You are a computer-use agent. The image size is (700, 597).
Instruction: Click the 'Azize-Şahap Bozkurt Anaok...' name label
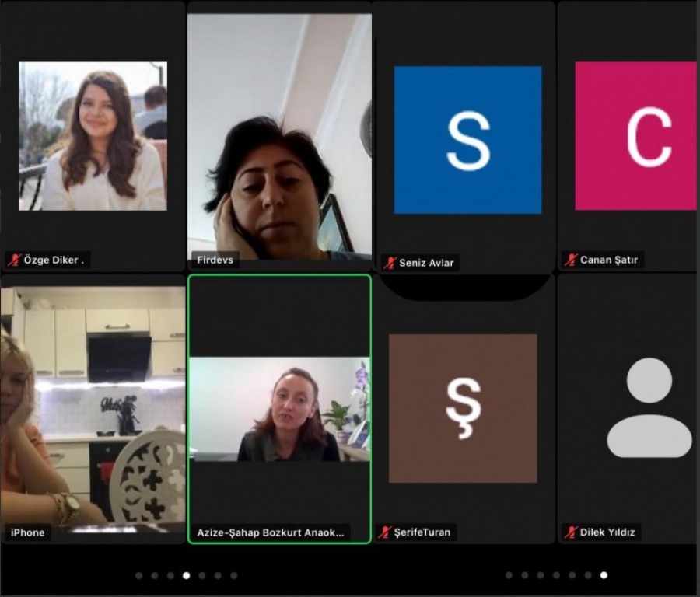[271, 532]
